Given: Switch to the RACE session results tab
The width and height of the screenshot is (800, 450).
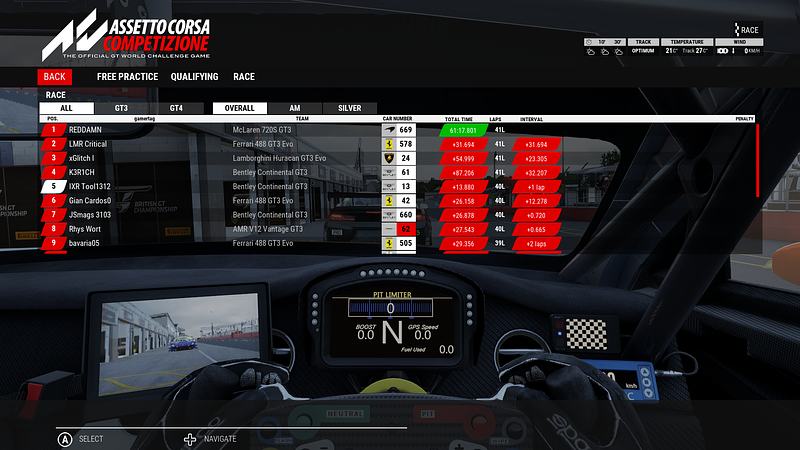Looking at the screenshot, I should pos(244,77).
